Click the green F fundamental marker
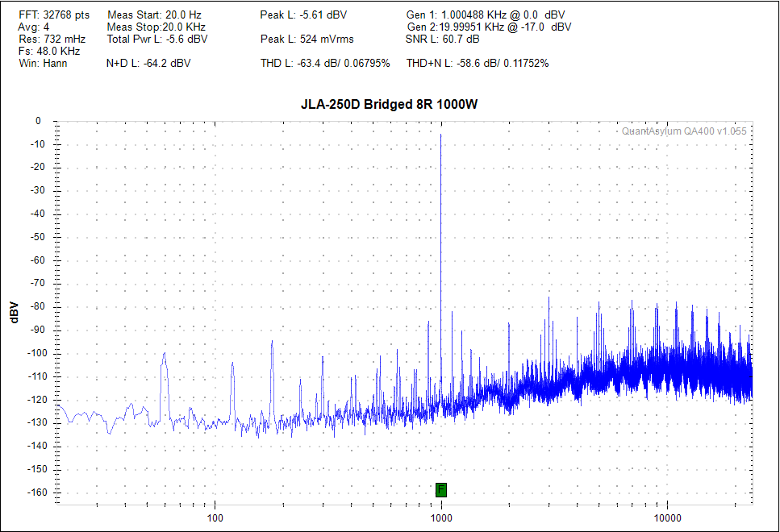Image resolution: width=780 pixels, height=532 pixels. [x=440, y=490]
